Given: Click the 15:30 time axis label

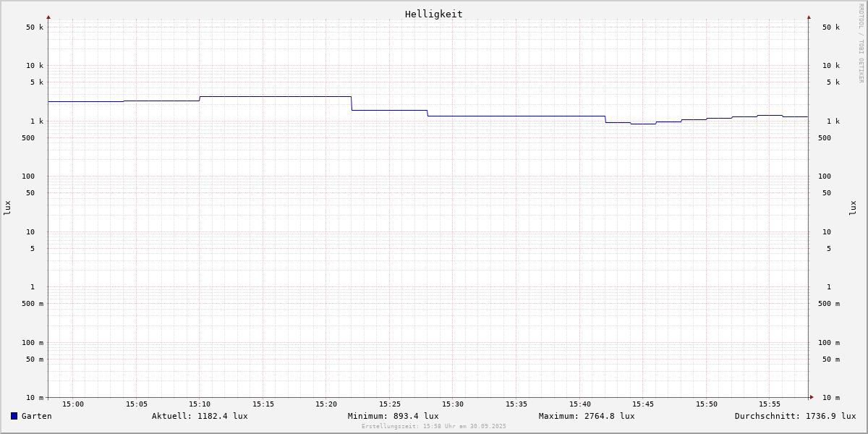Looking at the screenshot, I should (x=453, y=404).
